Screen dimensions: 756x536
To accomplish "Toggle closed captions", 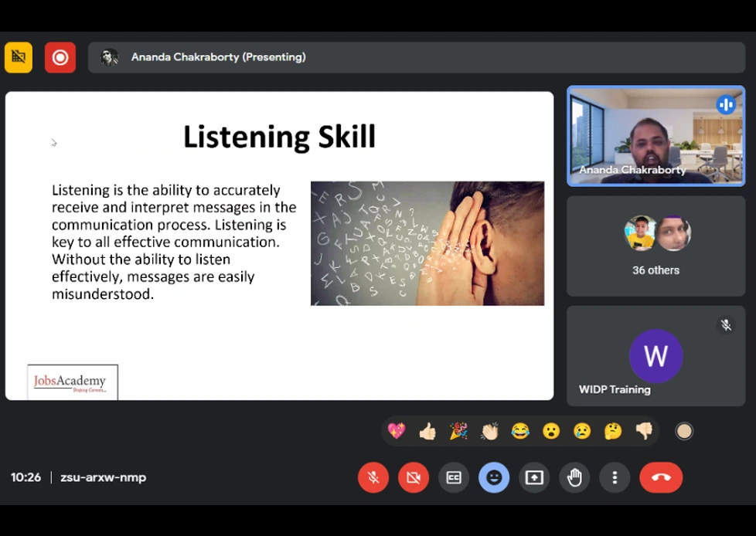I will click(x=454, y=477).
